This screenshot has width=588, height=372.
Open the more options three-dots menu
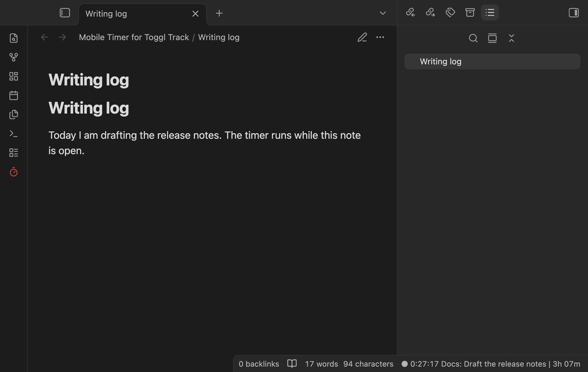point(380,37)
